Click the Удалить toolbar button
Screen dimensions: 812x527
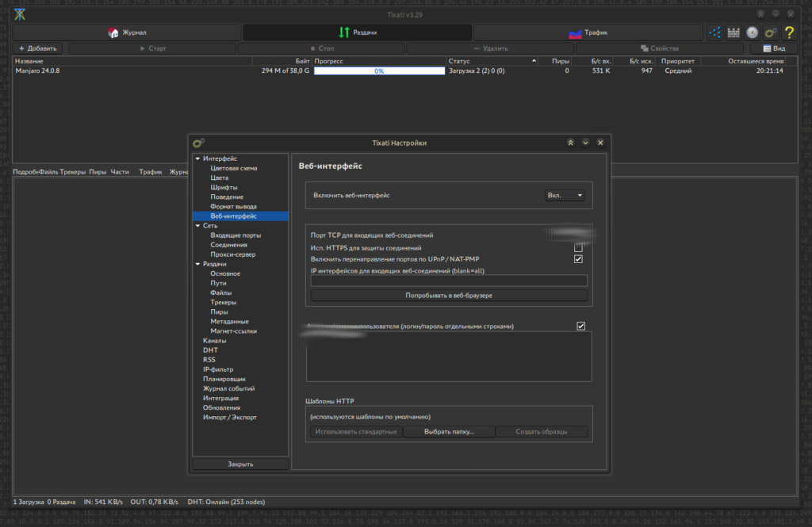(x=490, y=48)
